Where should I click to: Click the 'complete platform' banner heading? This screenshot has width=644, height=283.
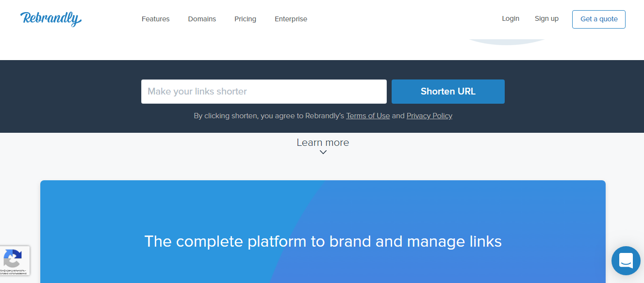[323, 241]
